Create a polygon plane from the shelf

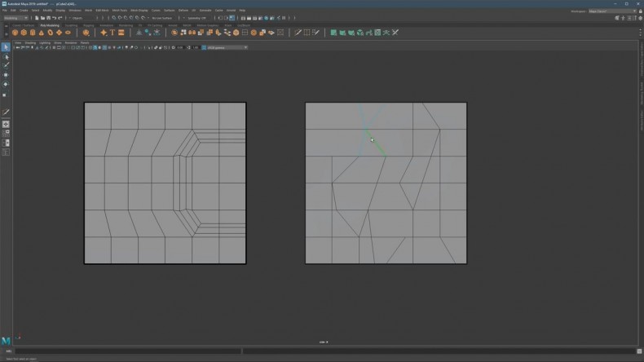click(x=60, y=33)
